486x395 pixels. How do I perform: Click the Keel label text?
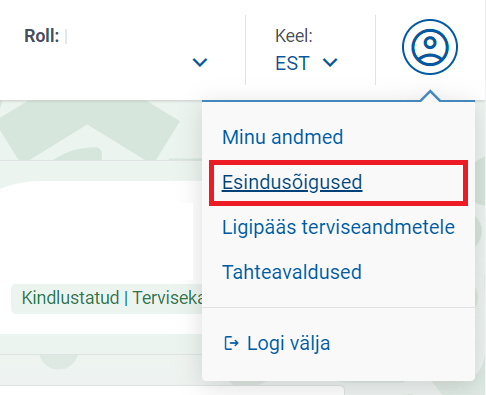tap(294, 36)
